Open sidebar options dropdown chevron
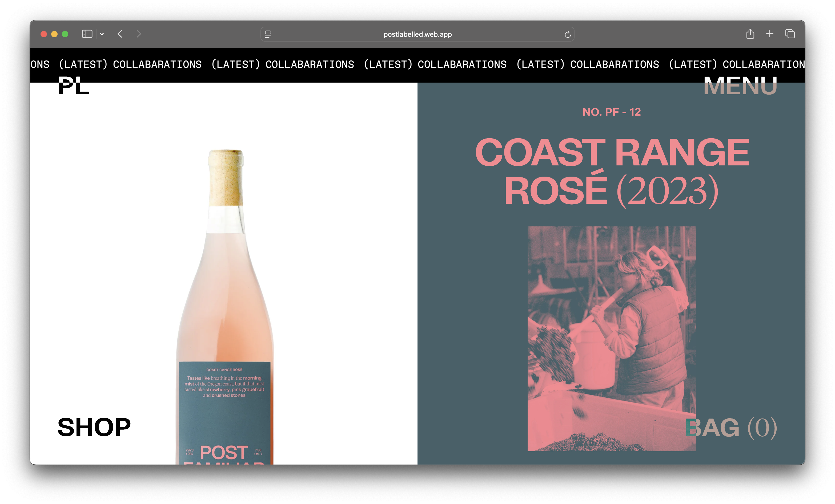The image size is (835, 504). pos(102,34)
